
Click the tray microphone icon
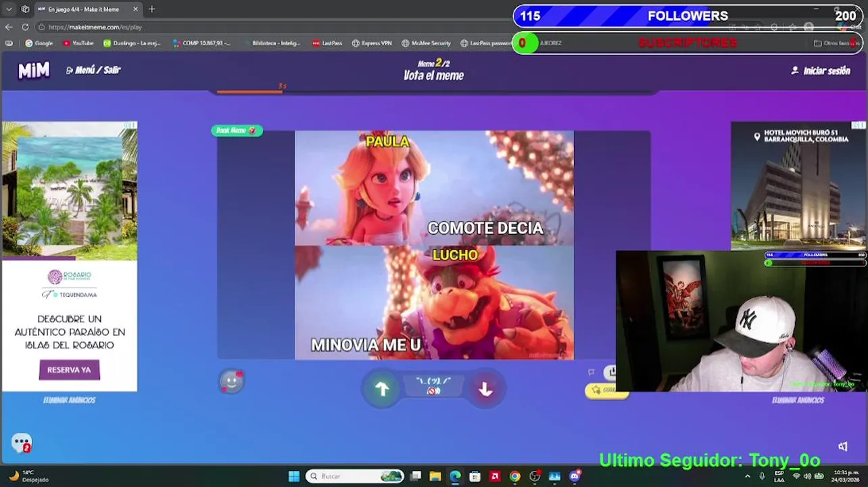(x=763, y=476)
